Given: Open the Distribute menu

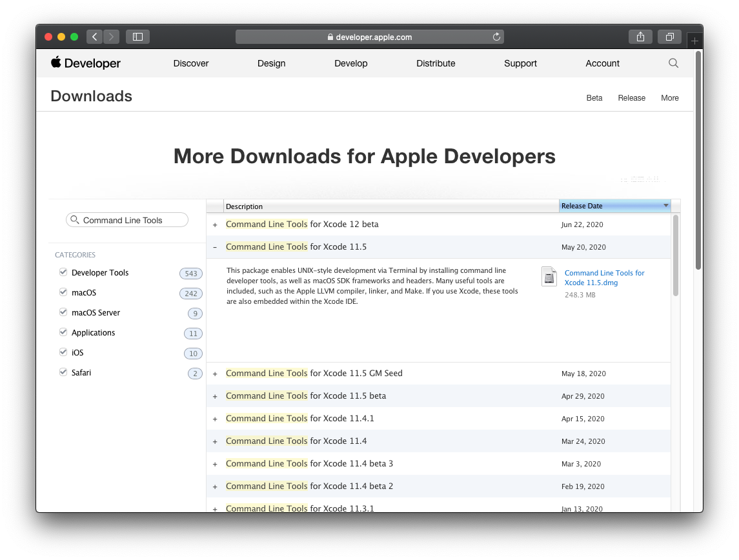Looking at the screenshot, I should pos(436,63).
